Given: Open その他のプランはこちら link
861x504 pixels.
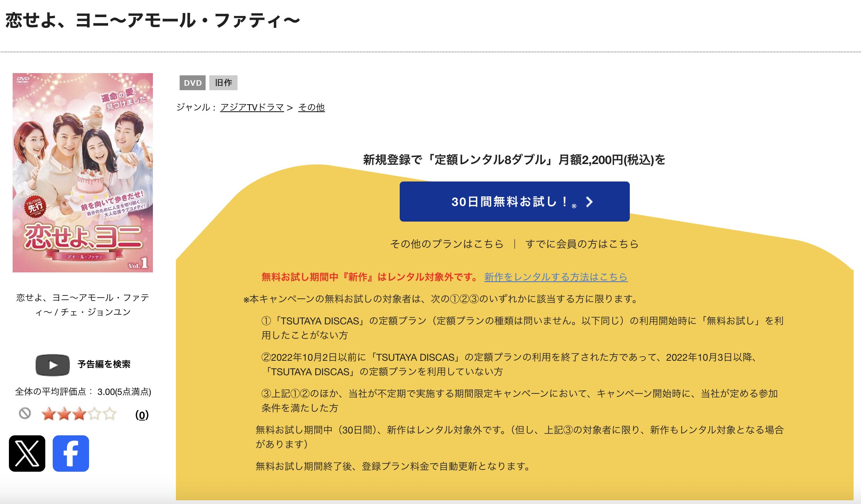Looking at the screenshot, I should [447, 244].
